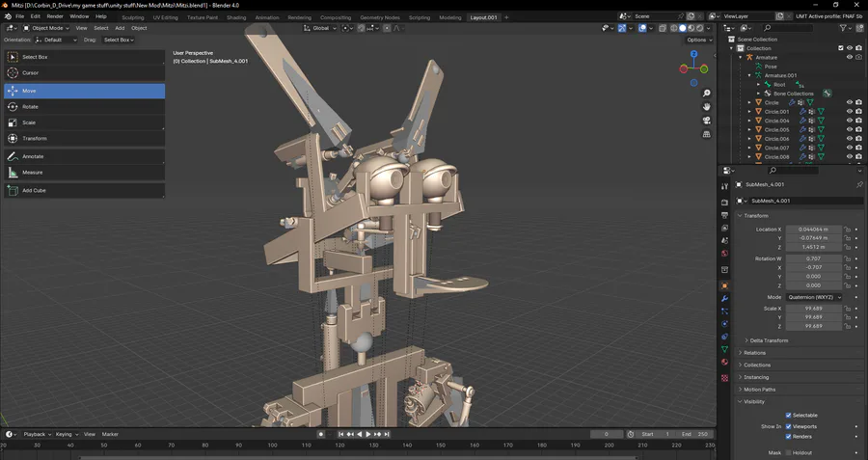This screenshot has height=460, width=868.
Task: Open timeline Marker menu
Action: [110, 435]
